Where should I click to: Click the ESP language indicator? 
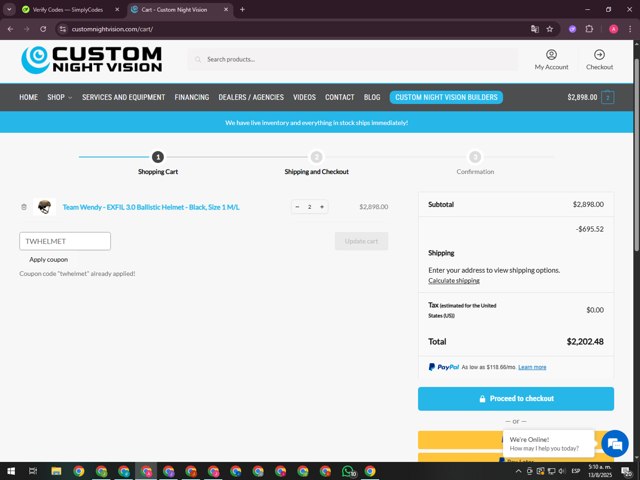(576, 471)
